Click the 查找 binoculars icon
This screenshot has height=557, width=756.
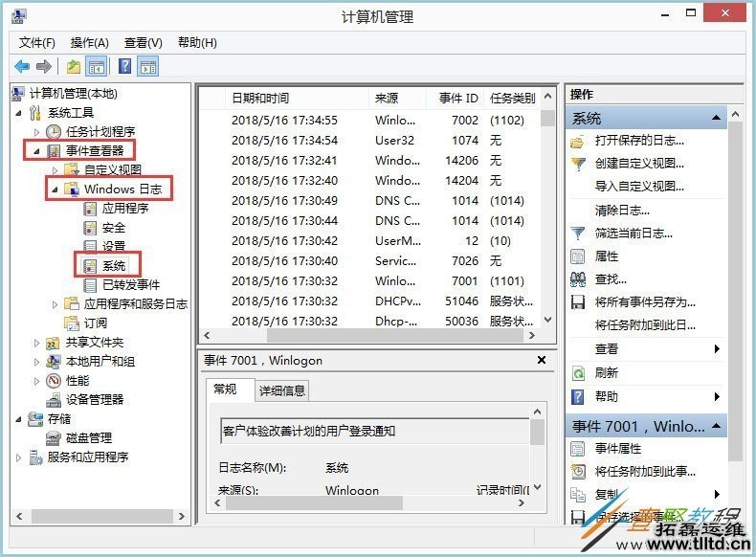(578, 279)
